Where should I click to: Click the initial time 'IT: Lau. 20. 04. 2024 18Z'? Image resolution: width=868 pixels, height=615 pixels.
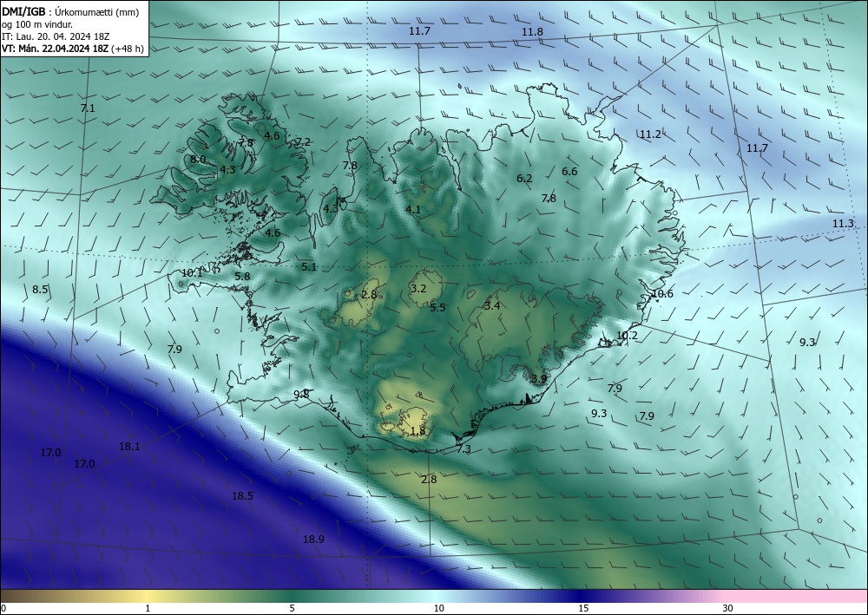point(56,36)
